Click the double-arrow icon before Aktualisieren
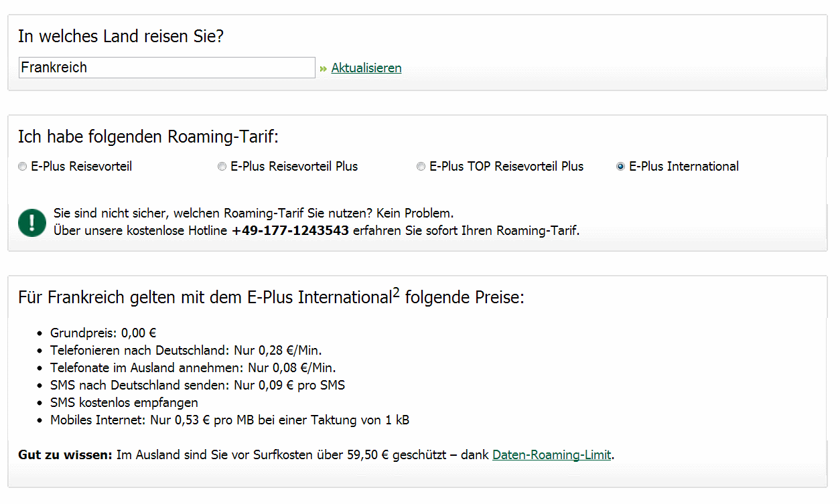840x504 pixels. 324,68
